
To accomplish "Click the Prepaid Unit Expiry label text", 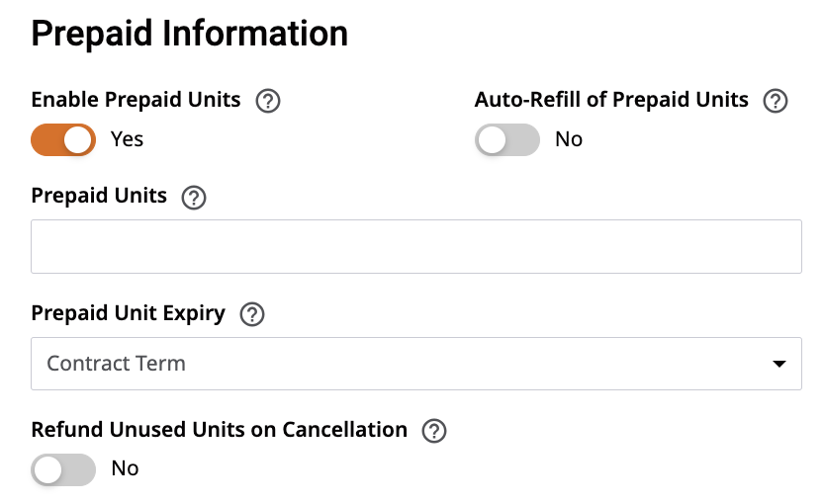I will click(x=128, y=313).
